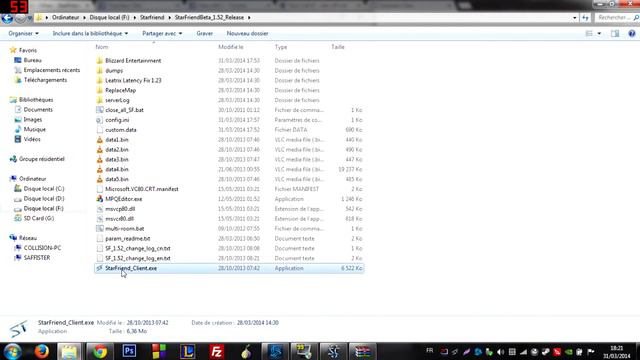Select the Leatrix Latency Fix 1.23 folder
640x360 pixels.
click(x=133, y=80)
